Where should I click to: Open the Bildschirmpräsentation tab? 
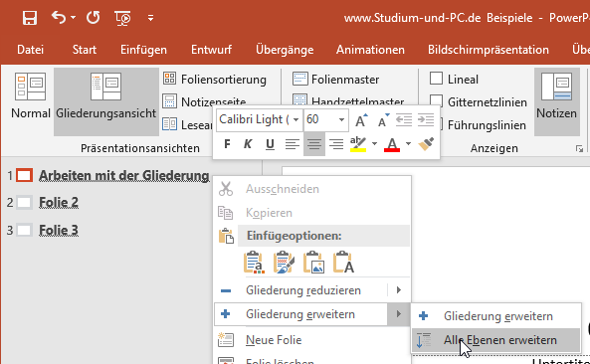[489, 50]
